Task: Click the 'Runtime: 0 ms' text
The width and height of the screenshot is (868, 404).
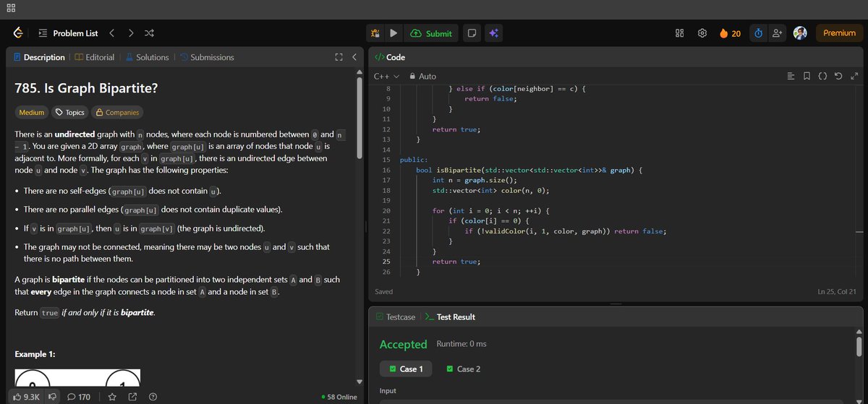Action: 461,344
